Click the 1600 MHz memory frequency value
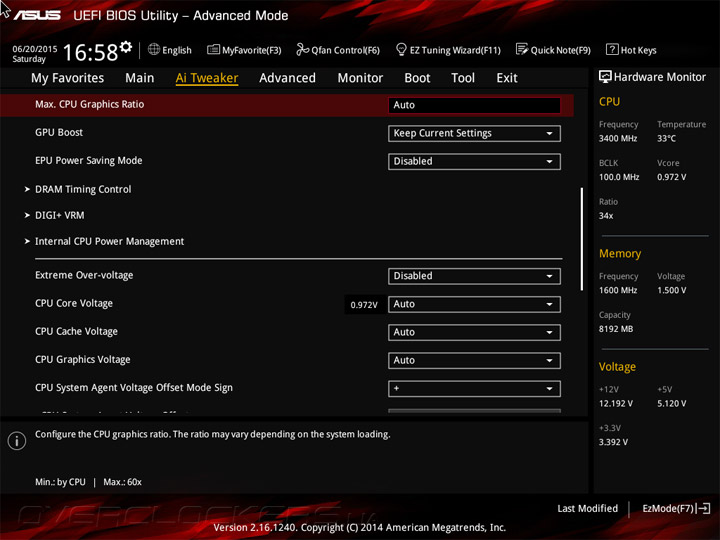 [x=618, y=290]
